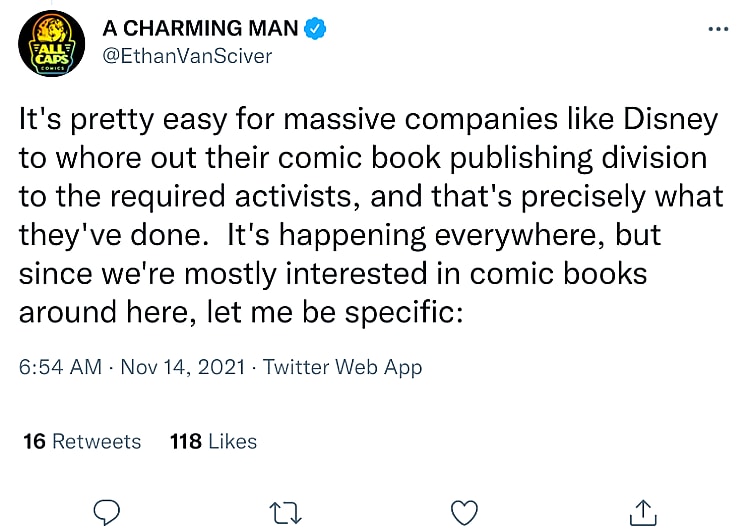This screenshot has height=532, width=750.
Task: Show who gave the 118 Likes
Action: coord(214,441)
